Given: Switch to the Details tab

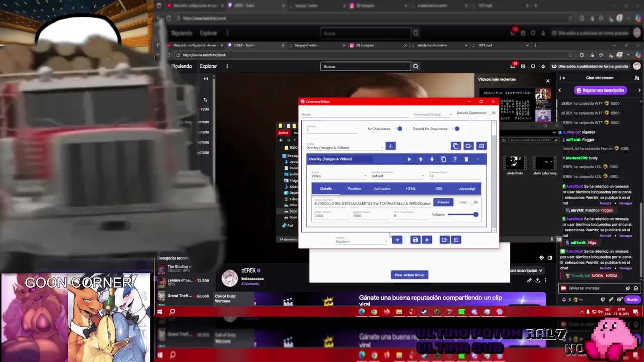Looking at the screenshot, I should click(x=326, y=189).
